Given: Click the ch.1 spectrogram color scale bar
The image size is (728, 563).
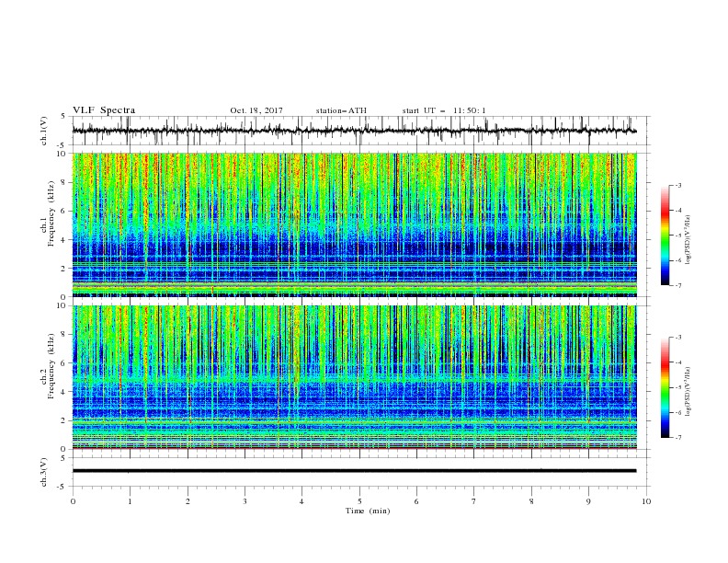Looking at the screenshot, I should tap(665, 236).
